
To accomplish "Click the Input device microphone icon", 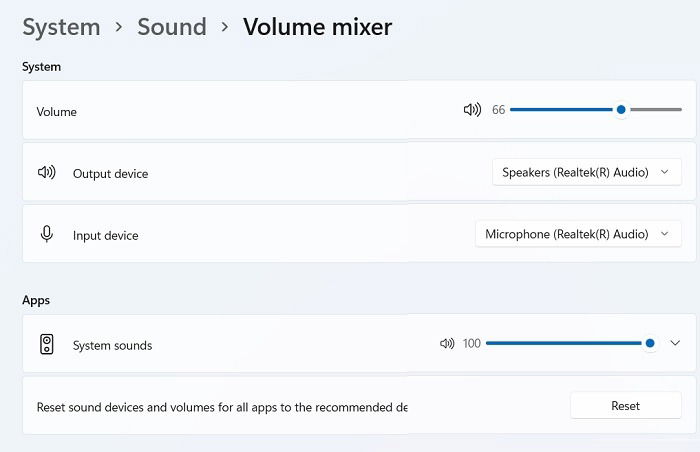I will pyautogui.click(x=46, y=234).
